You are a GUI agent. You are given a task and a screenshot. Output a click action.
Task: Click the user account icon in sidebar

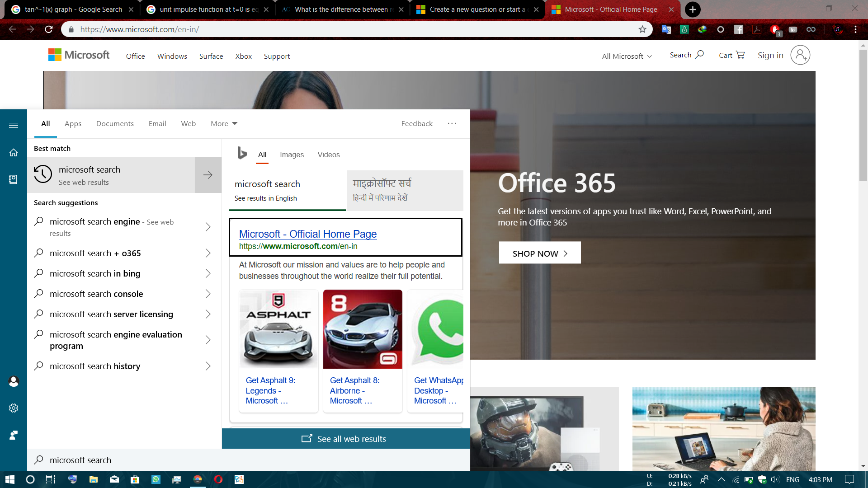pos(14,381)
